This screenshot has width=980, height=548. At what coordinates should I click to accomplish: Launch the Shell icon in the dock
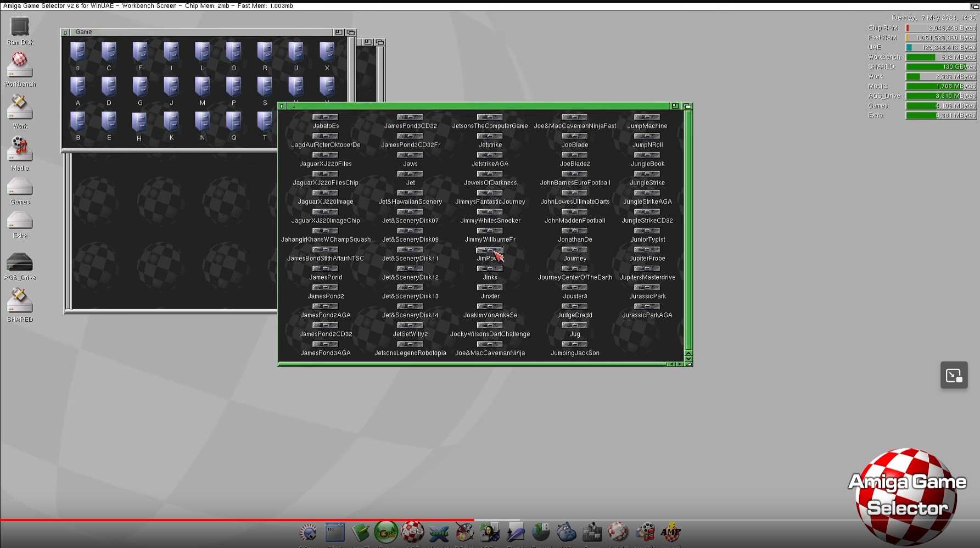click(334, 532)
